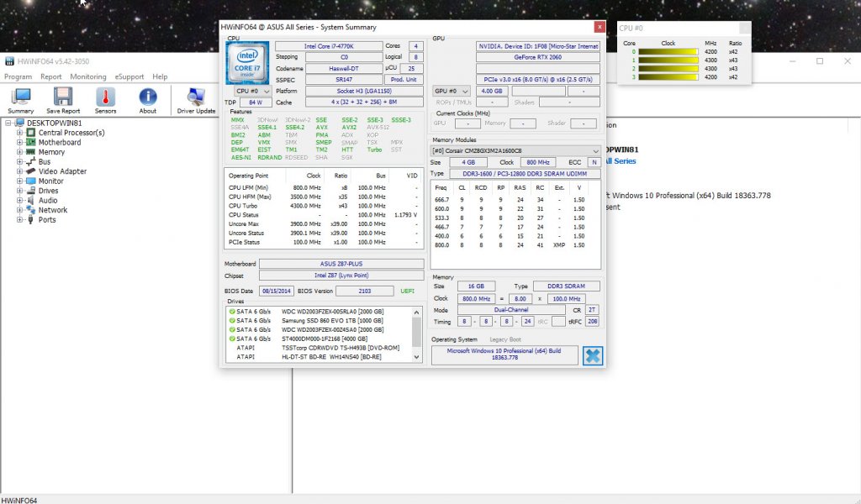Screen dimensions: 861x504
Task: Select the Network tree item
Action: tap(53, 210)
